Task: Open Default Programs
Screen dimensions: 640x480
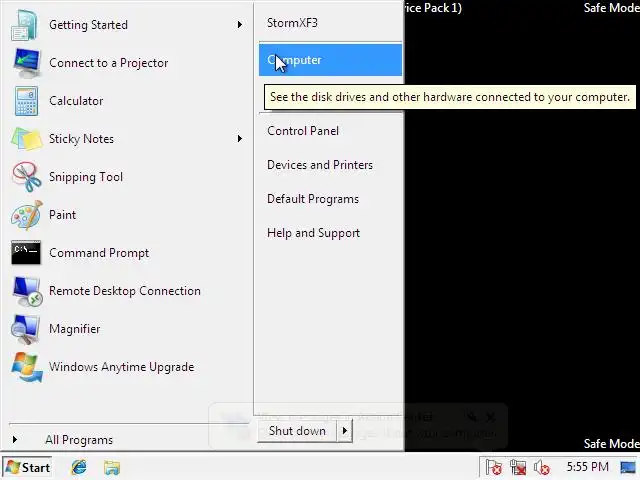Action: coord(313,199)
